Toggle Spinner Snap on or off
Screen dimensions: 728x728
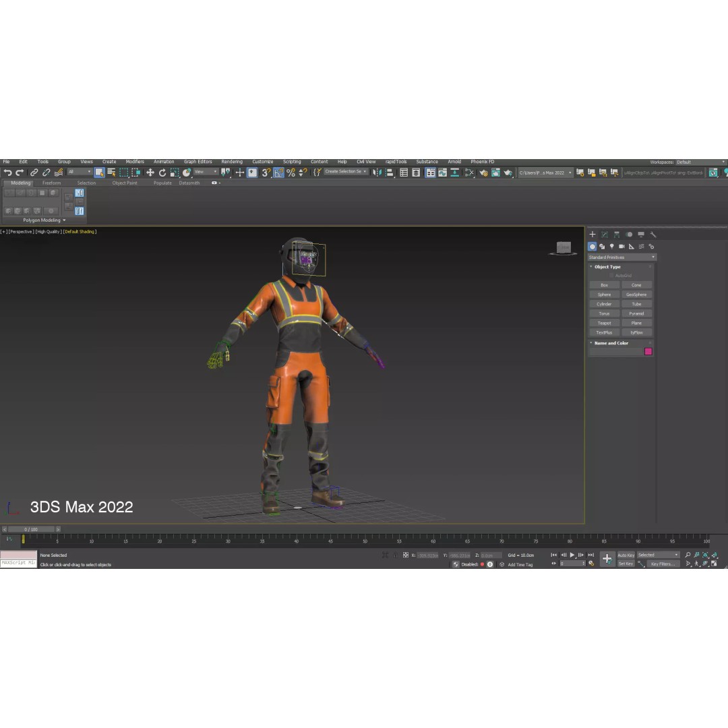coord(303,173)
